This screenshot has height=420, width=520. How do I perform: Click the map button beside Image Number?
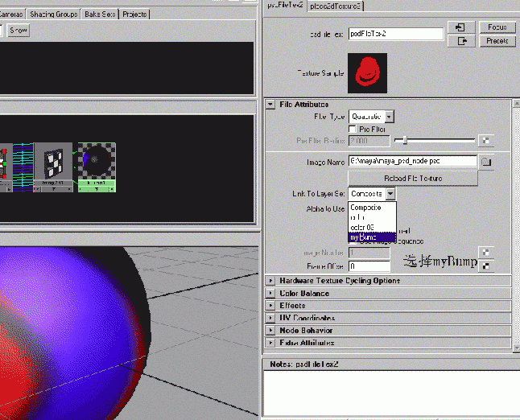pos(485,252)
